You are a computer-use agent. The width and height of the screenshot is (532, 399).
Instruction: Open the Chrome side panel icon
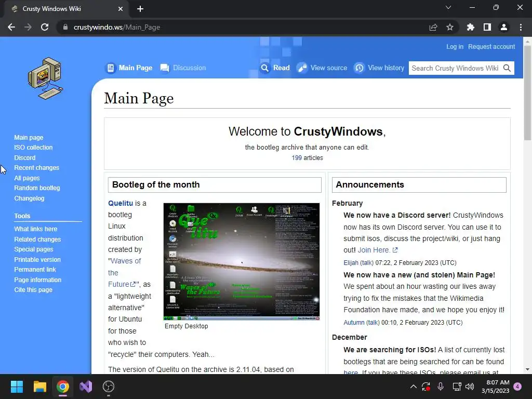[x=487, y=27]
